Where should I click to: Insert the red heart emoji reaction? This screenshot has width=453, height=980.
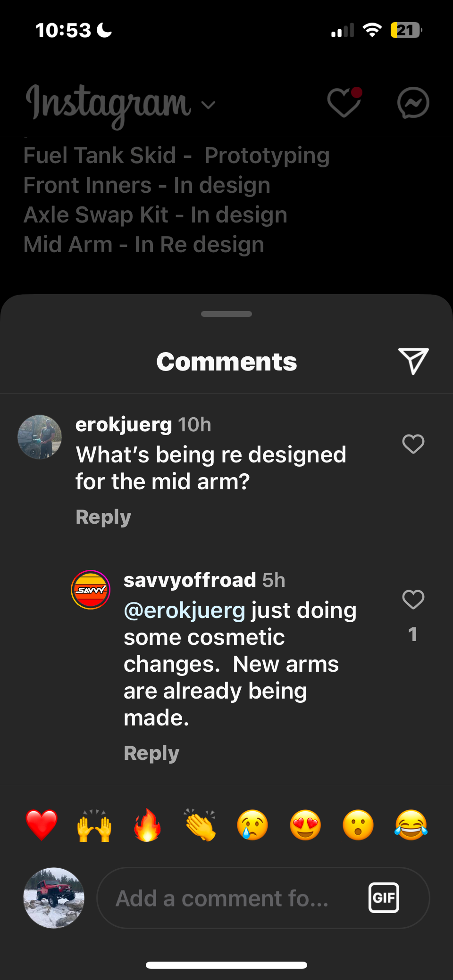point(42,825)
